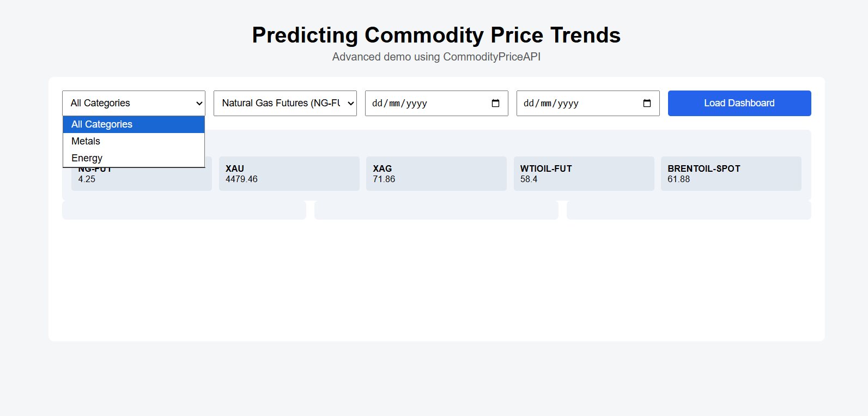The height and width of the screenshot is (416, 868).
Task: Click the XAU price card
Action: (289, 174)
